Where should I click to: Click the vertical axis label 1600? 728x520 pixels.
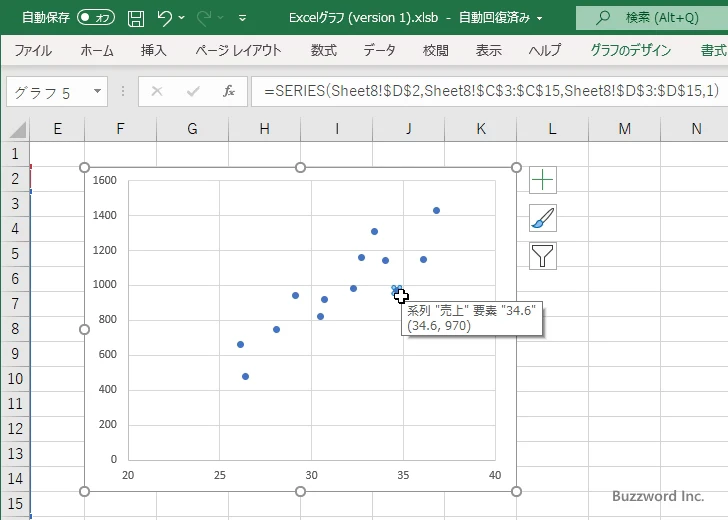point(104,180)
